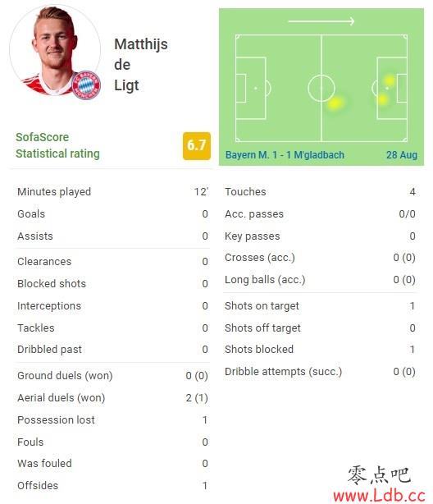433x504 pixels.
Task: Click the Matthijs de Ligt name heading
Action: pyautogui.click(x=141, y=65)
